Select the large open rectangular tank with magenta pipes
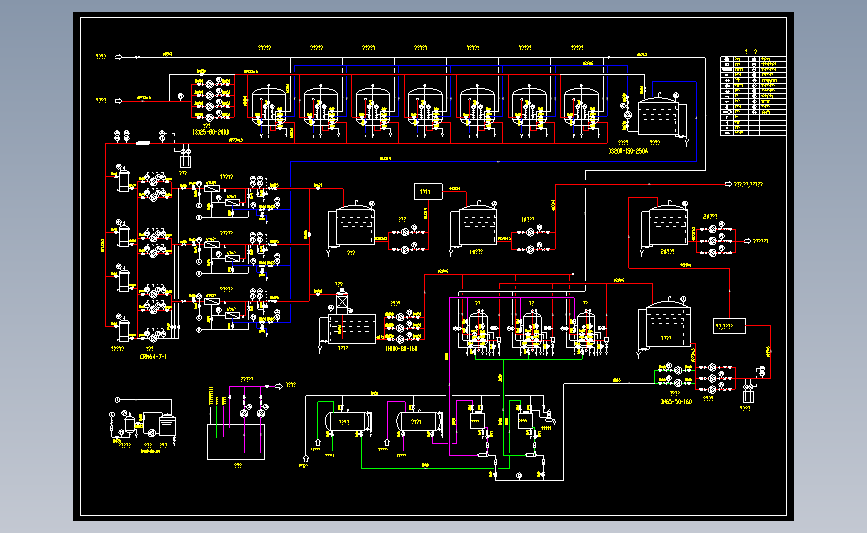Image resolution: width=867 pixels, height=533 pixels. click(x=236, y=441)
